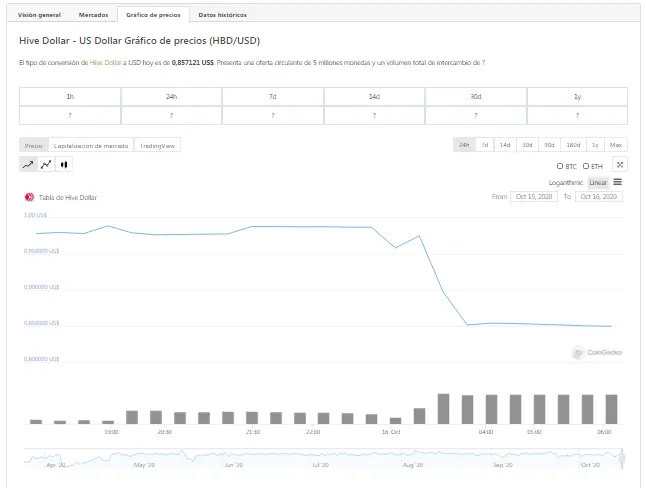Switch to candlestick chart icon
Viewport: 646px width, 488px height.
(x=64, y=164)
